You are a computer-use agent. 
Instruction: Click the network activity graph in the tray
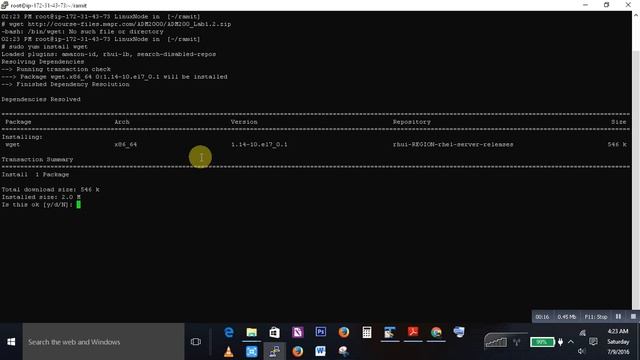[x=496, y=342]
